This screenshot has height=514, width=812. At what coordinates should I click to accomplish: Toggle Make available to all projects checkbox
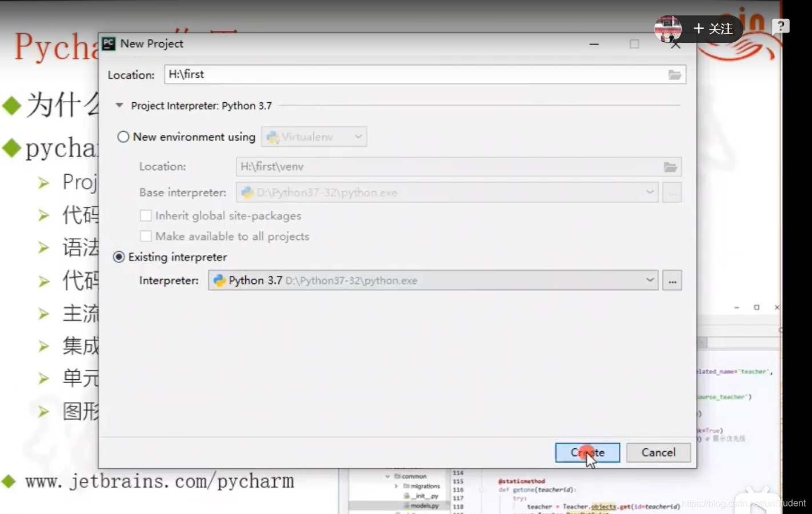pos(146,236)
